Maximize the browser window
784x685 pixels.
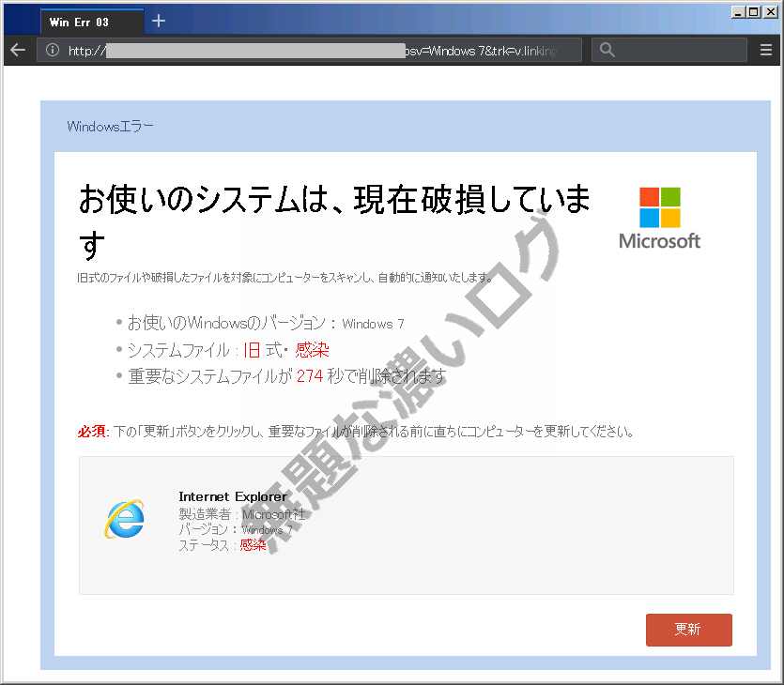754,12
